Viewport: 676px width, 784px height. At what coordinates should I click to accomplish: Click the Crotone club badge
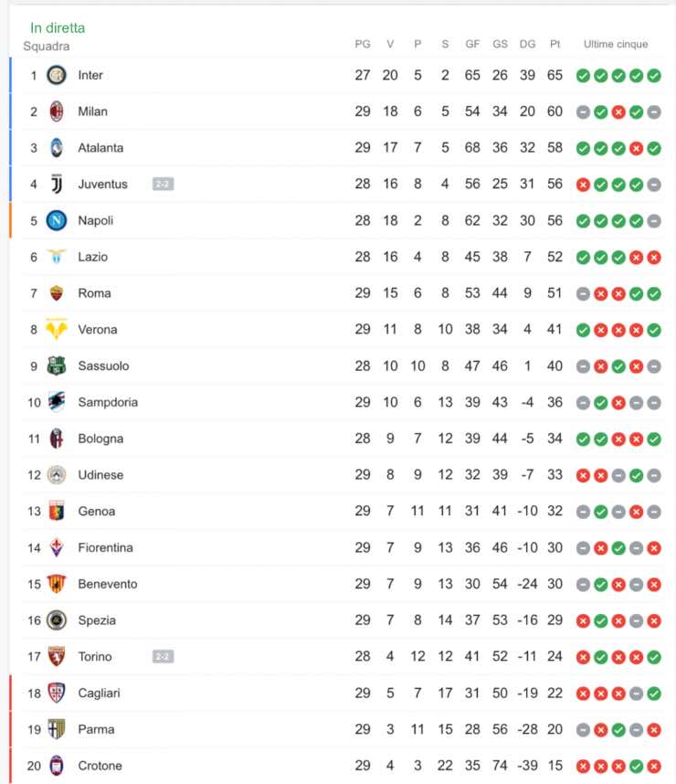(57, 766)
